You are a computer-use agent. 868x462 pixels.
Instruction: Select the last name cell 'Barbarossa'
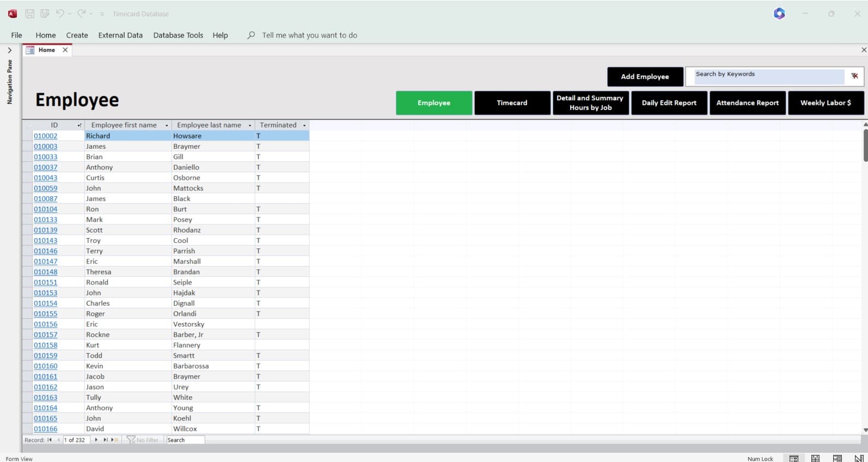(213, 366)
